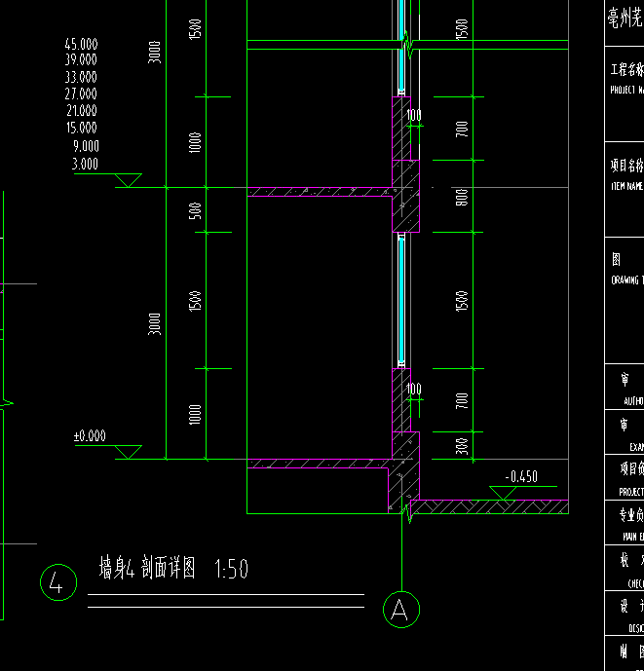Click the 3000 dimension between ±0.000 and 3.000

pyautogui.click(x=154, y=324)
